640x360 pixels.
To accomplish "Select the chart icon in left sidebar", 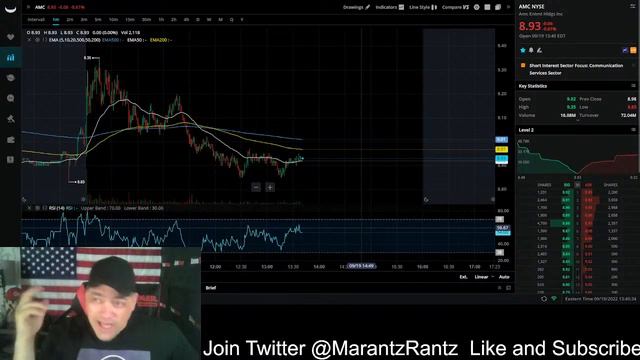I will click(x=11, y=57).
